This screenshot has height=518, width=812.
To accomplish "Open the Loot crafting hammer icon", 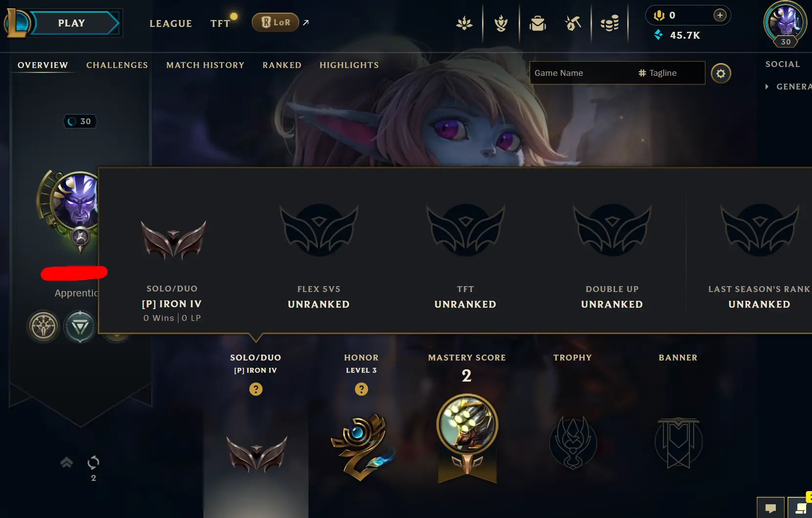I will 573,23.
